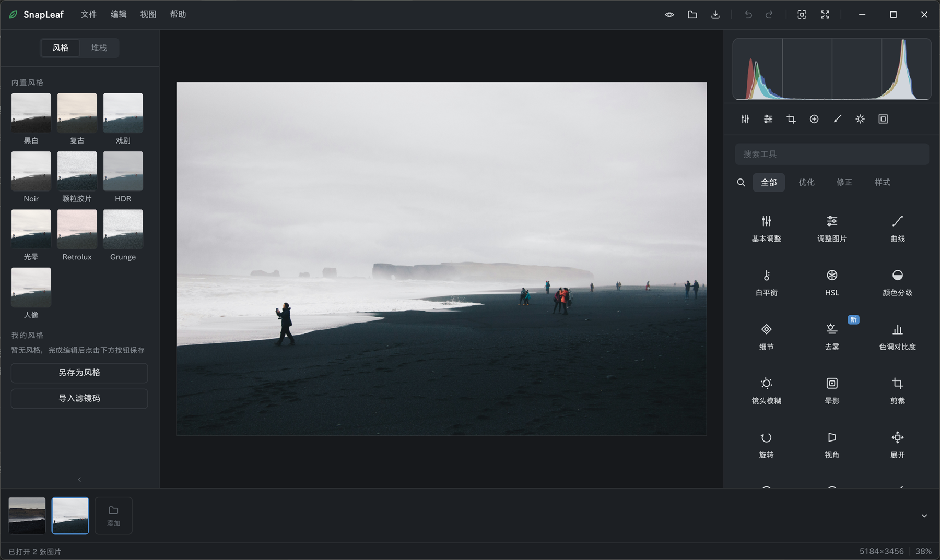The height and width of the screenshot is (560, 940).
Task: Open the 文件 menu
Action: coord(89,15)
